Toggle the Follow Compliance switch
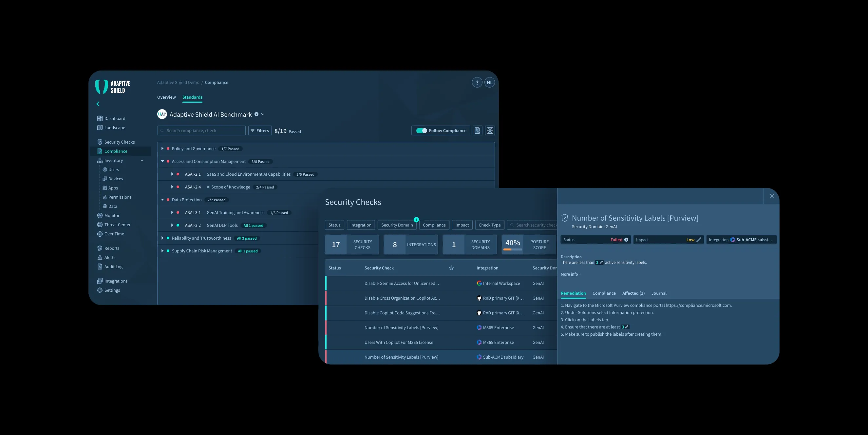 pos(421,130)
